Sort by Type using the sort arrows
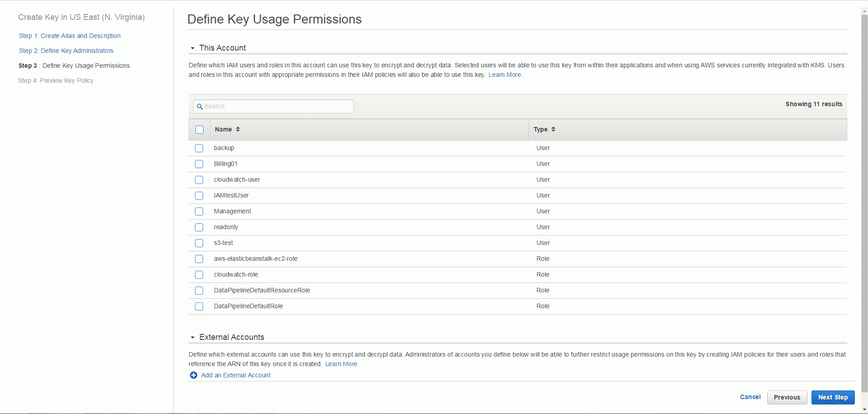 pyautogui.click(x=553, y=129)
